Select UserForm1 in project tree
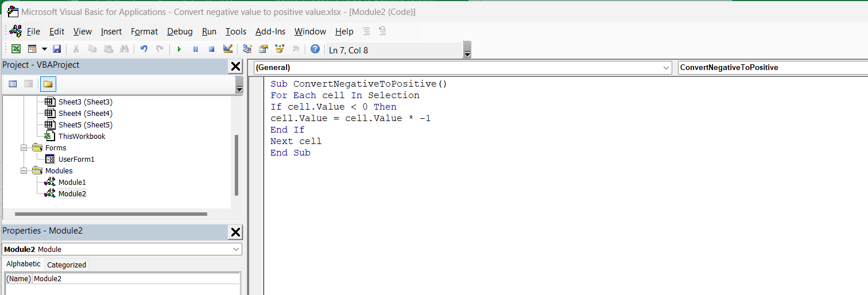 tap(76, 159)
